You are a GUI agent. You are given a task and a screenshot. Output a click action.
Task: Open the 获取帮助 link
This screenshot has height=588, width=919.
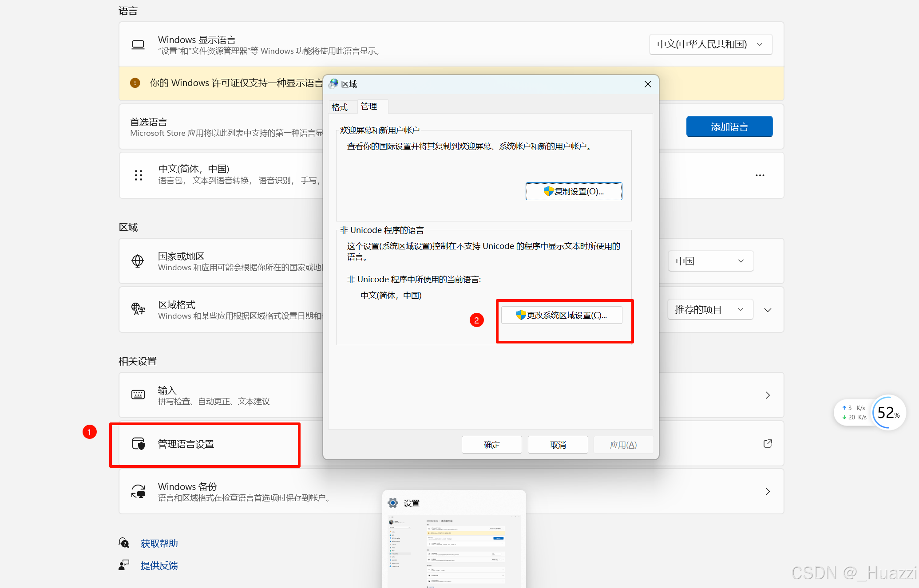[159, 543]
